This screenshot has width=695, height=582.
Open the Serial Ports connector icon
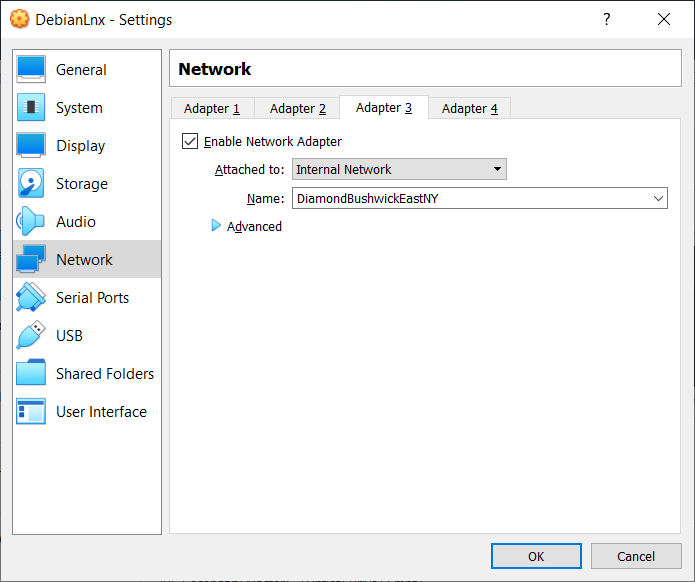(31, 297)
